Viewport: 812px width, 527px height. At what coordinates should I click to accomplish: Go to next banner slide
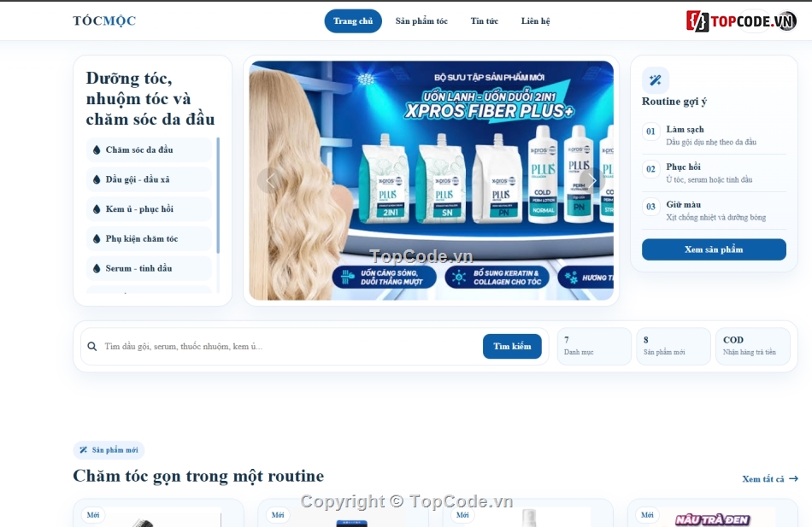point(592,180)
